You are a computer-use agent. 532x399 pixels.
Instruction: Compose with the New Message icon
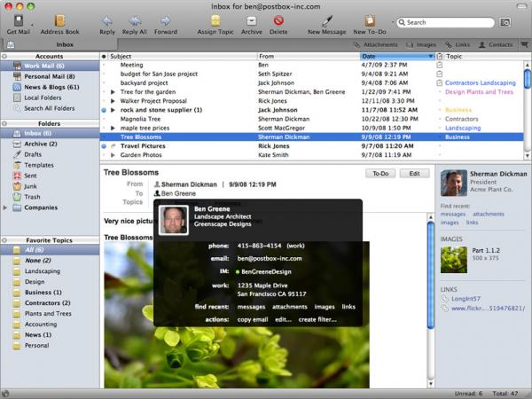pyautogui.click(x=326, y=20)
